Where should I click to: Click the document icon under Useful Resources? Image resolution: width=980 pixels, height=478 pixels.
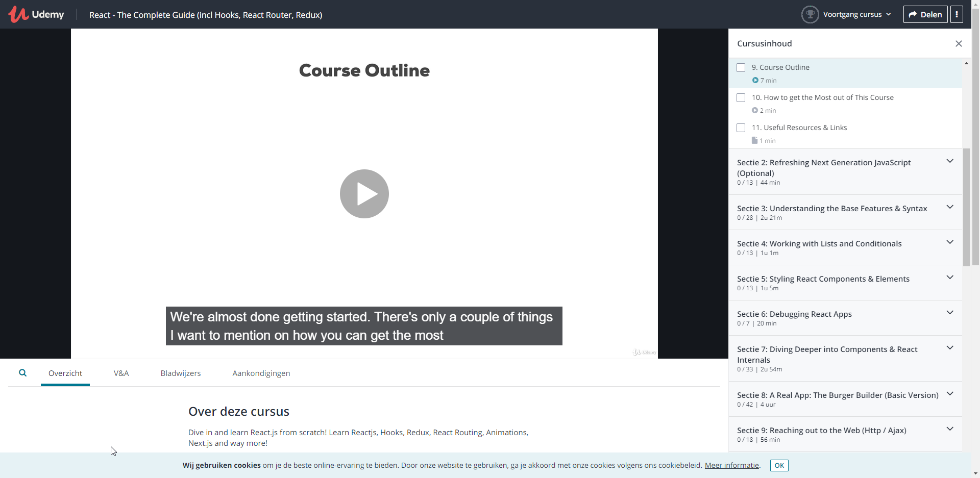tap(754, 140)
